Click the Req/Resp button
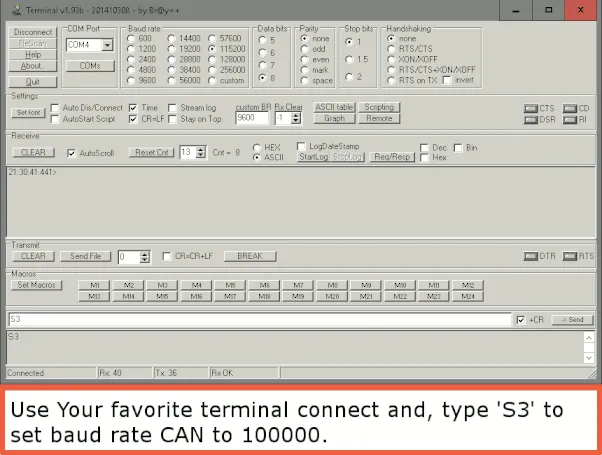This screenshot has width=602, height=455. 392,157
